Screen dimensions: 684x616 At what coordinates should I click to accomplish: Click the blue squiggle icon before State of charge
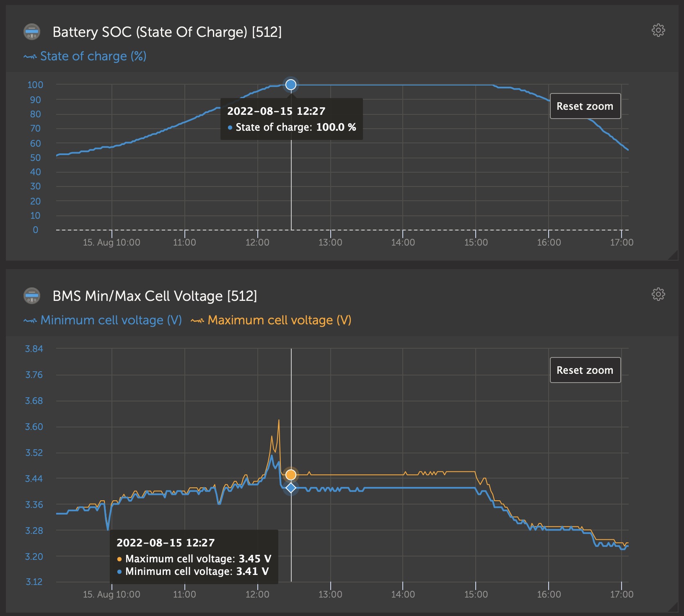[30, 57]
